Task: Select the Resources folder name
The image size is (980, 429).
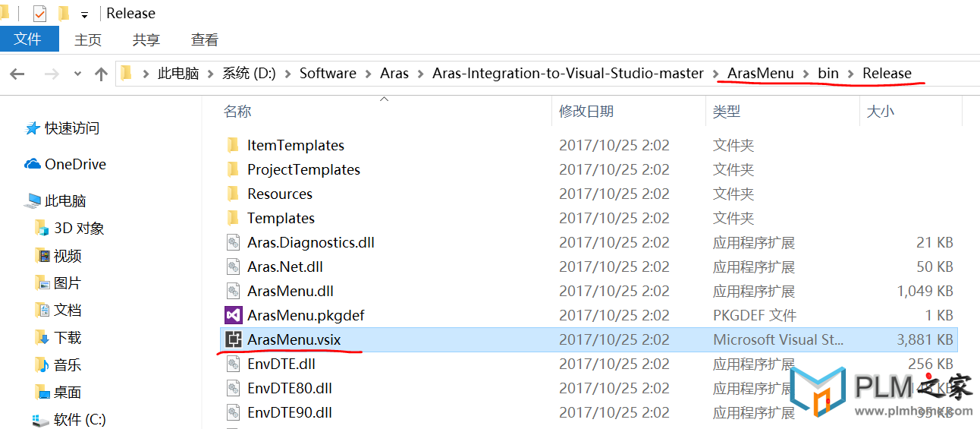Action: [x=280, y=194]
